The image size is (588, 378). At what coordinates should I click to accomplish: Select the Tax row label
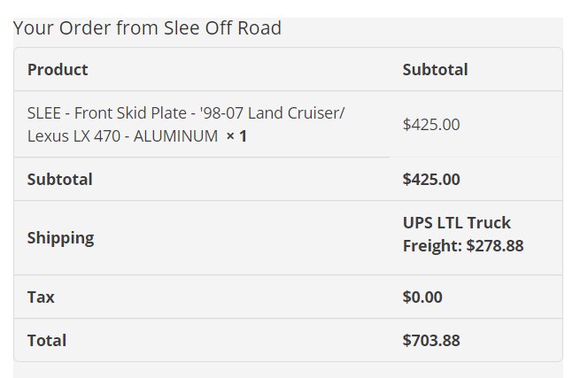coord(41,297)
